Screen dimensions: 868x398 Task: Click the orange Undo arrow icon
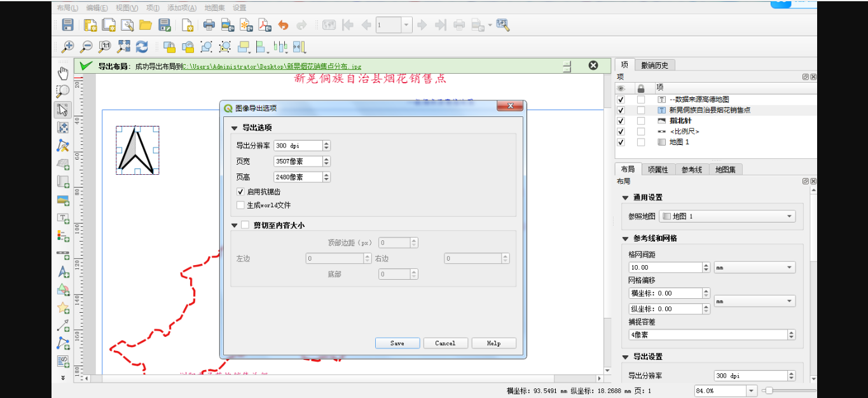coord(283,25)
